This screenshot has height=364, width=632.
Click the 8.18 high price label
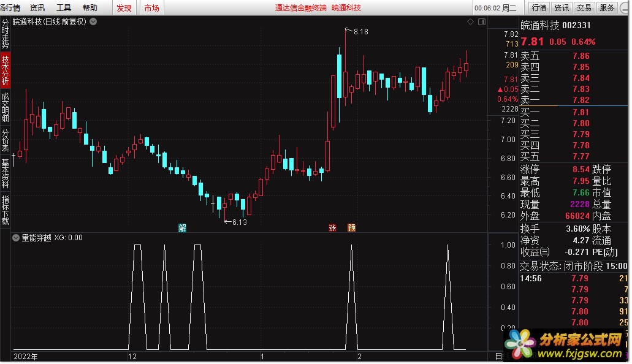tap(360, 32)
